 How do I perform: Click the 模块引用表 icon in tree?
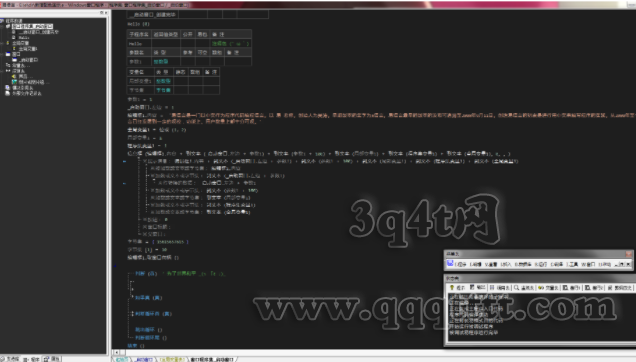pos(7,88)
